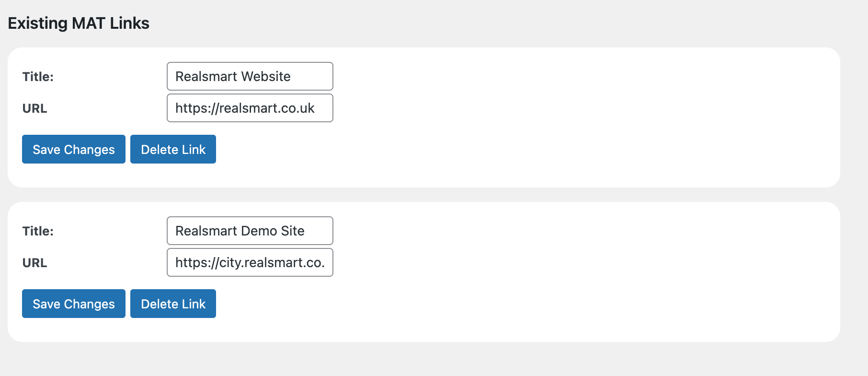The width and height of the screenshot is (868, 376).
Task: Click the Title label of the second link
Action: point(38,231)
